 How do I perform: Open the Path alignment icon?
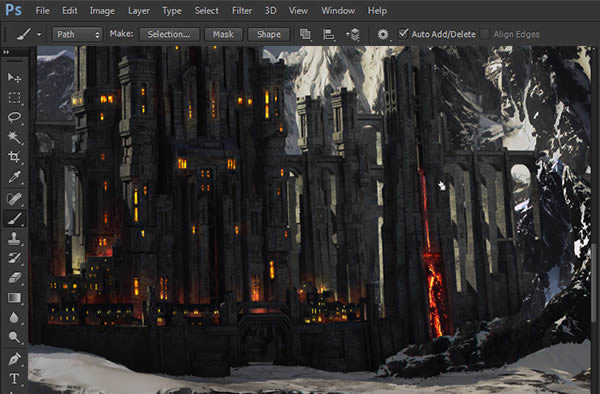pos(328,34)
